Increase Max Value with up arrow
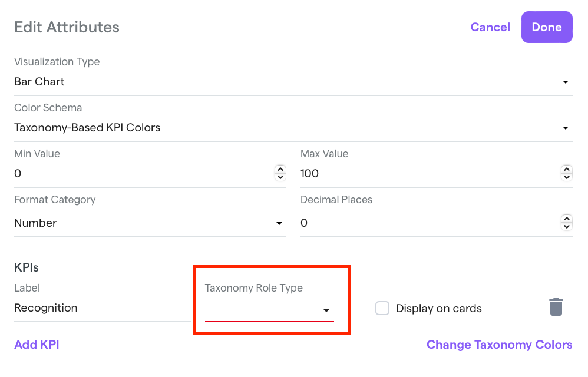This screenshot has height=377, width=588. pos(567,170)
